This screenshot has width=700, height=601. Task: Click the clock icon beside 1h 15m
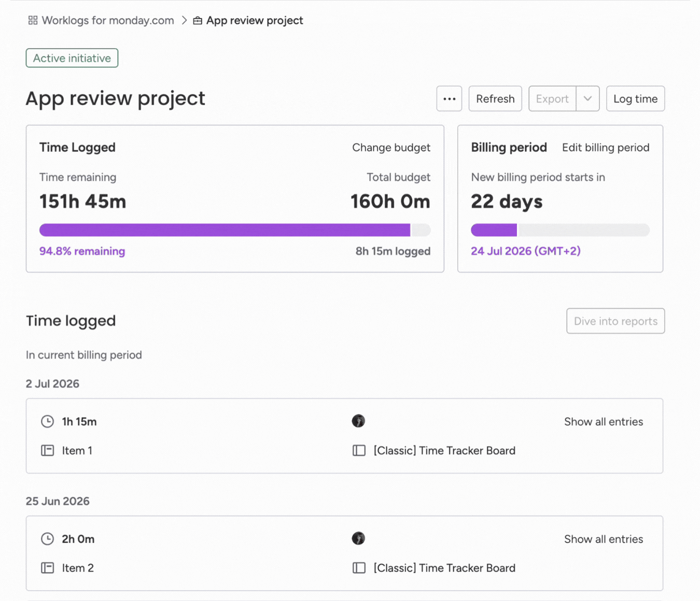pos(47,421)
